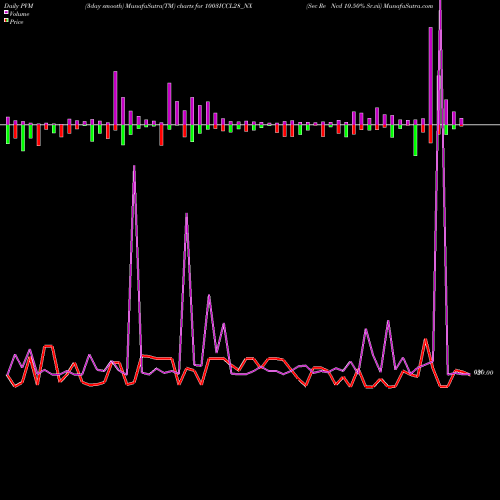
Task: Click the price value label at line end
Action: (x=483, y=373)
